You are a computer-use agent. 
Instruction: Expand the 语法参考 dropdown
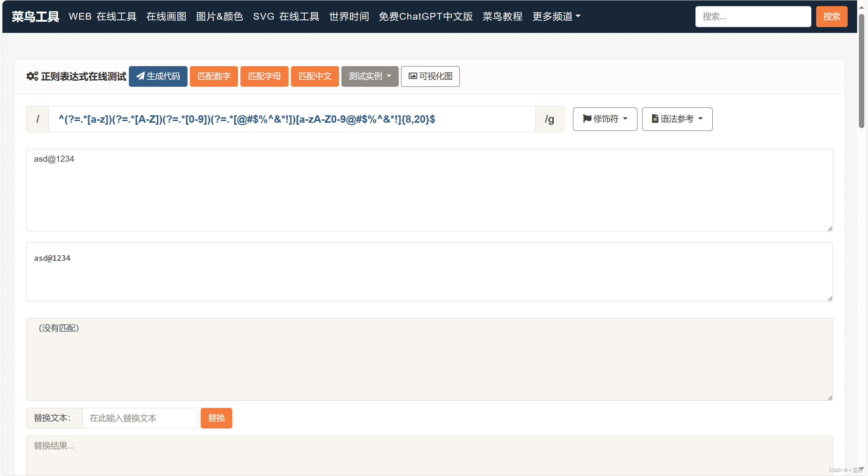(x=677, y=119)
